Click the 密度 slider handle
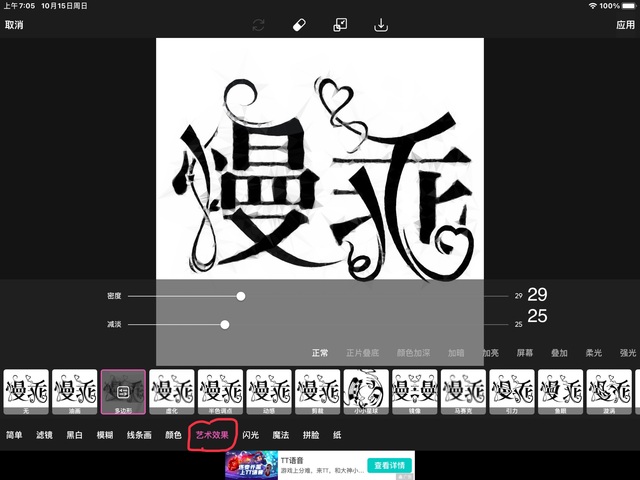 tap(241, 296)
